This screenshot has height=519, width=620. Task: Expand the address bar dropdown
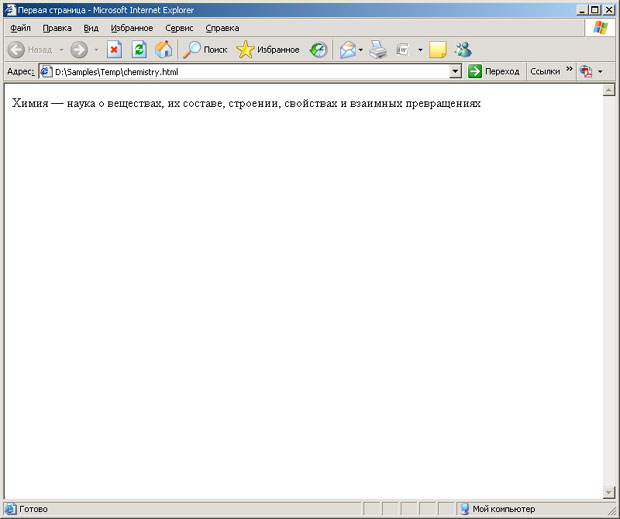[x=455, y=72]
